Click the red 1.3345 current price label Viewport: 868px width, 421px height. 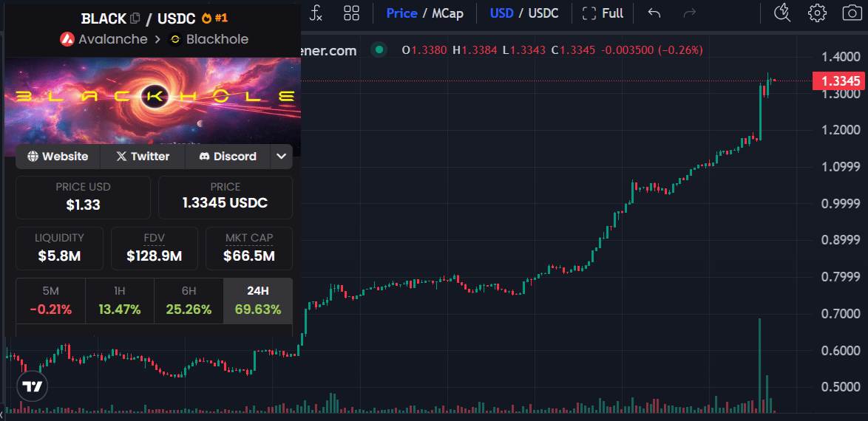coord(838,81)
